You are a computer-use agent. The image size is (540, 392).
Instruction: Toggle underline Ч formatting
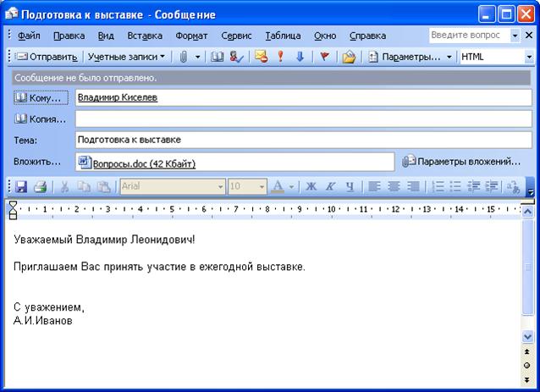[350, 187]
